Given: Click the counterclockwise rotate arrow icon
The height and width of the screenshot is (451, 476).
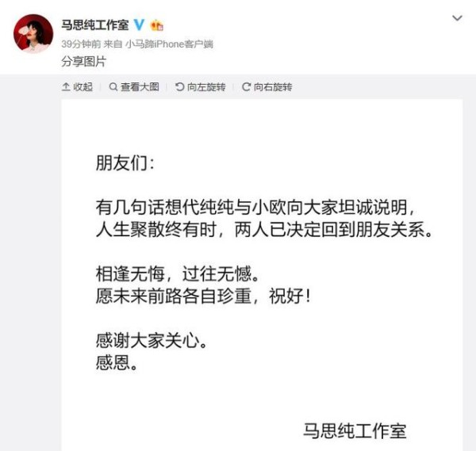Looking at the screenshot, I should (x=180, y=87).
